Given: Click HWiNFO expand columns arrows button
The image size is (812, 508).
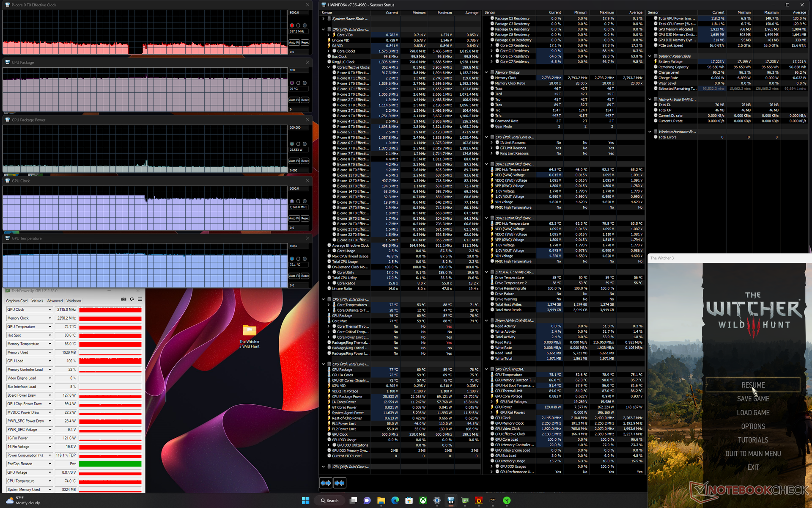Looking at the screenshot, I should click(x=326, y=483).
